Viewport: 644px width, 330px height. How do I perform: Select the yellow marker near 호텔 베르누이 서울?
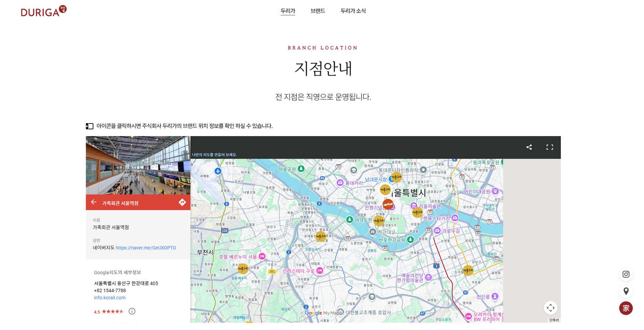(x=243, y=269)
